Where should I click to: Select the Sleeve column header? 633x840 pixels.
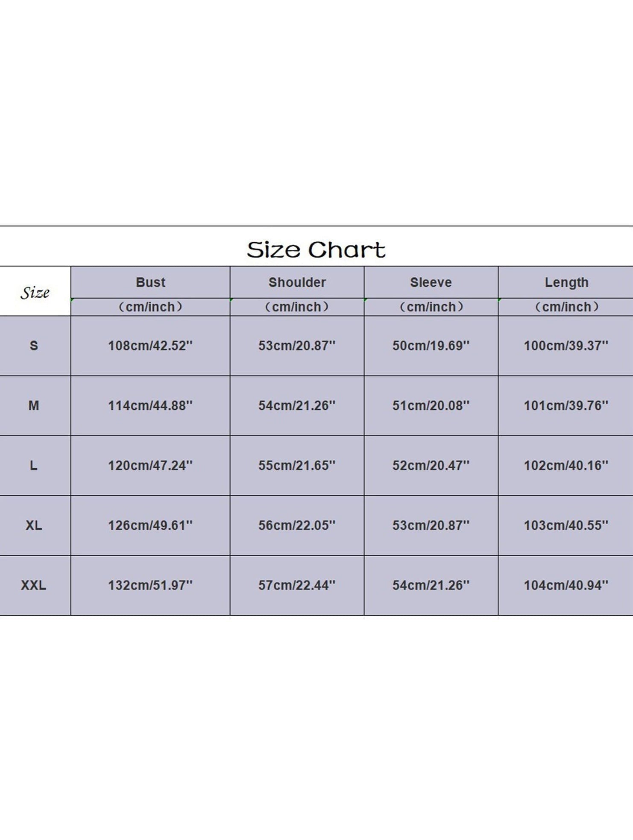[431, 282]
